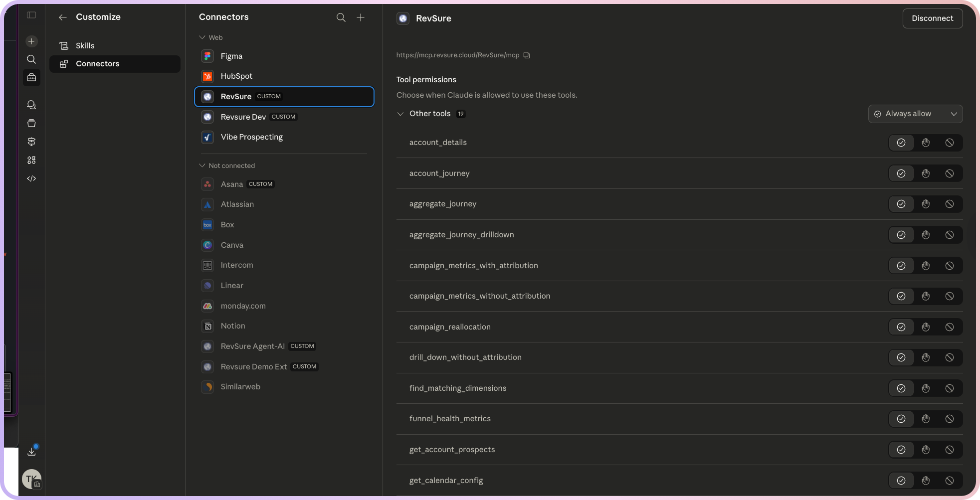The height and width of the screenshot is (500, 980).
Task: Click the campaign_reallocation tool name
Action: [450, 327]
